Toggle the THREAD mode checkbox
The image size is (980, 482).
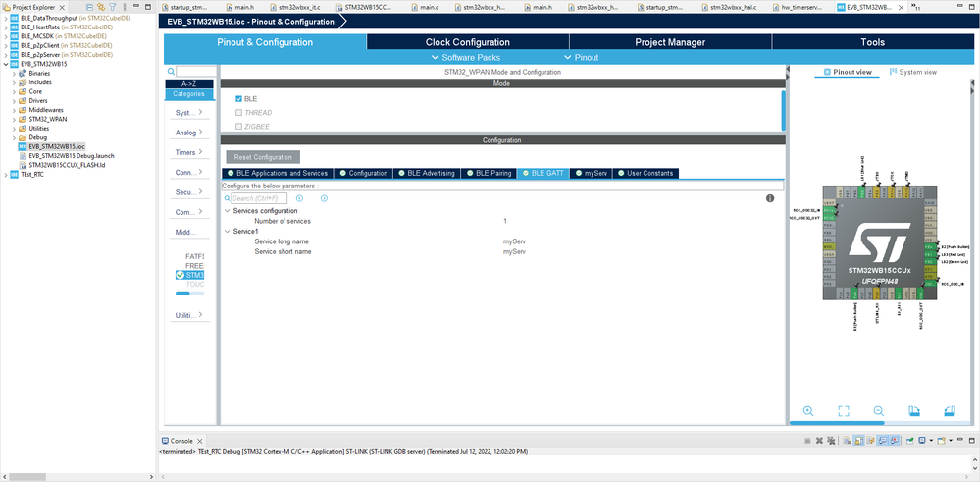[x=238, y=113]
